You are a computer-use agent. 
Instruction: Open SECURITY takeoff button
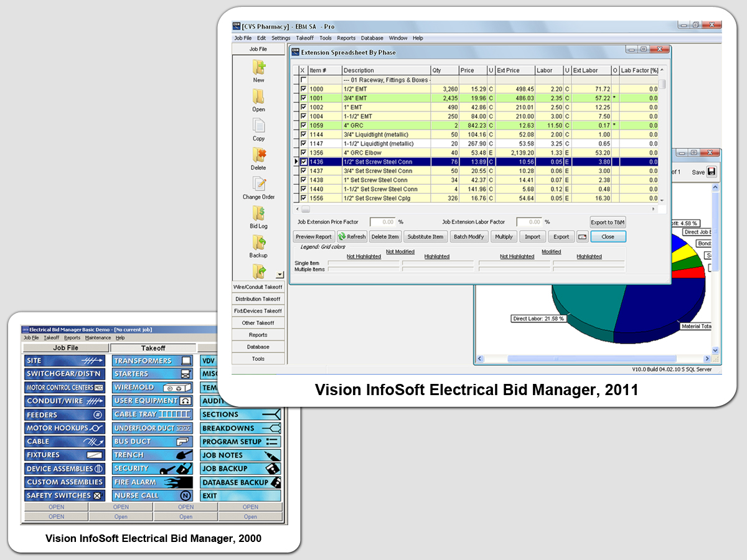click(153, 469)
